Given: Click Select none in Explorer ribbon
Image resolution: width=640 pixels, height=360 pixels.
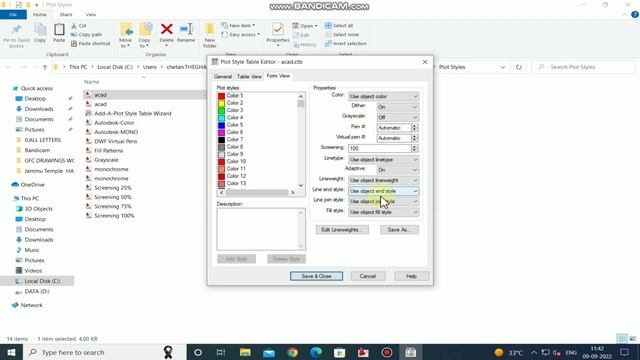Looking at the screenshot, I should point(342,35).
